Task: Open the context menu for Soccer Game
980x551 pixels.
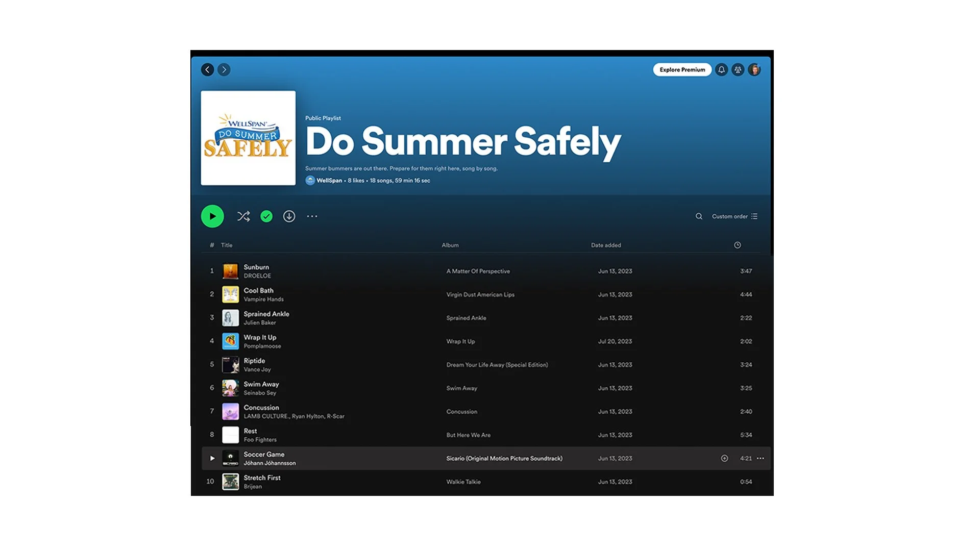Action: click(x=760, y=458)
